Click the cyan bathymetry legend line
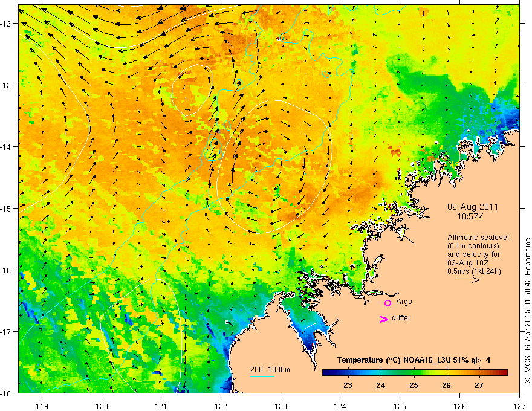The width and height of the screenshot is (532, 411). pos(262,377)
